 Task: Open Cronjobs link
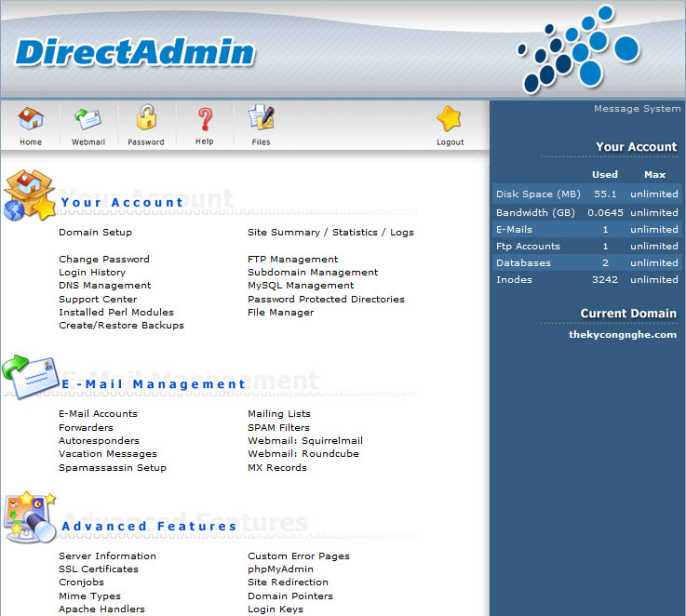tap(82, 583)
